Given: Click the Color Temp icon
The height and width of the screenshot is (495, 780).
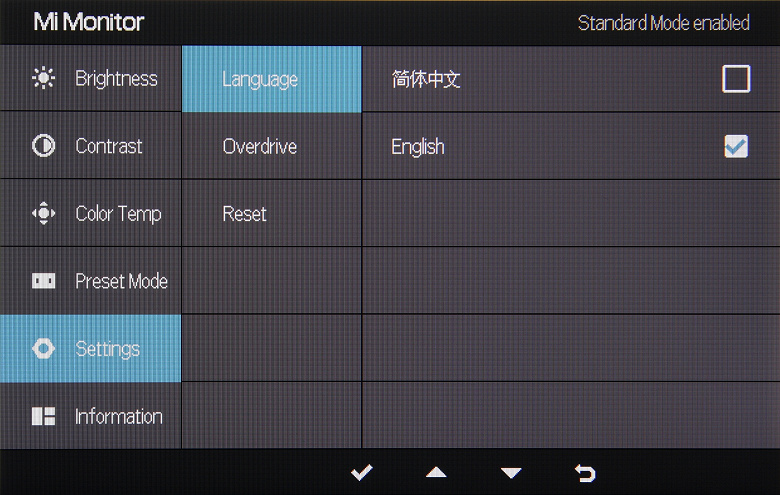Looking at the screenshot, I should [x=44, y=214].
